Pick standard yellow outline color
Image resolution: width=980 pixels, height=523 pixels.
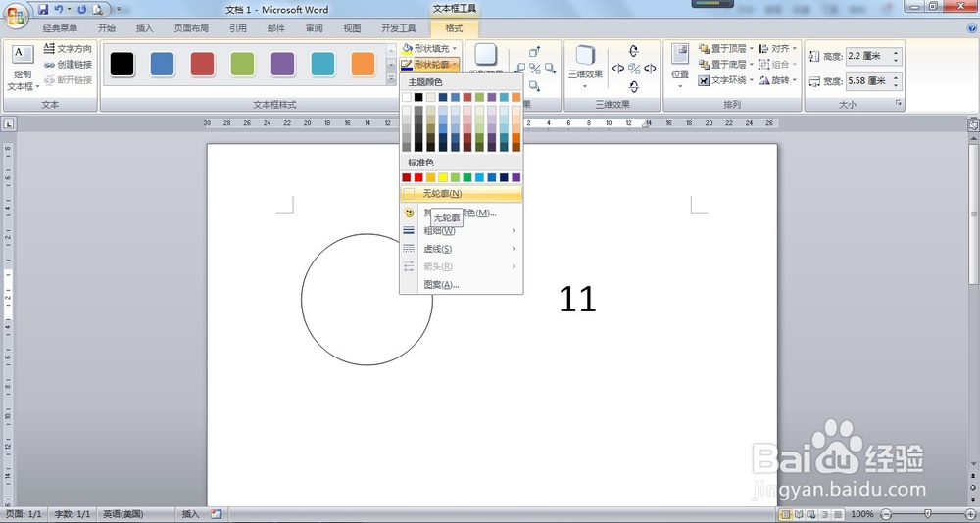443,177
